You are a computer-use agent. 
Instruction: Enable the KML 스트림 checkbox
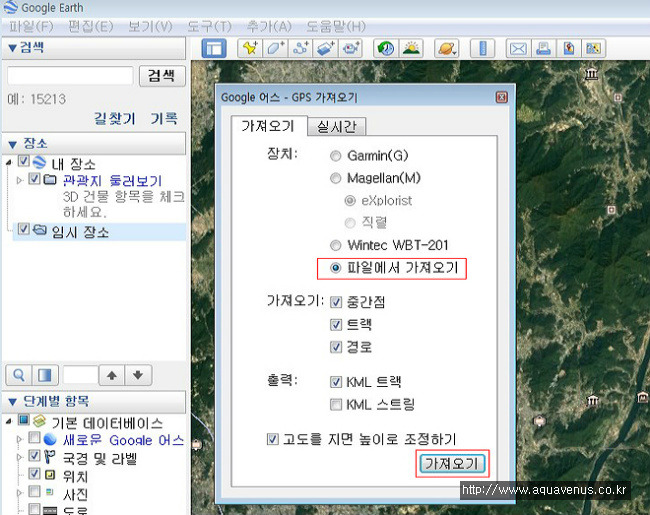pos(336,404)
